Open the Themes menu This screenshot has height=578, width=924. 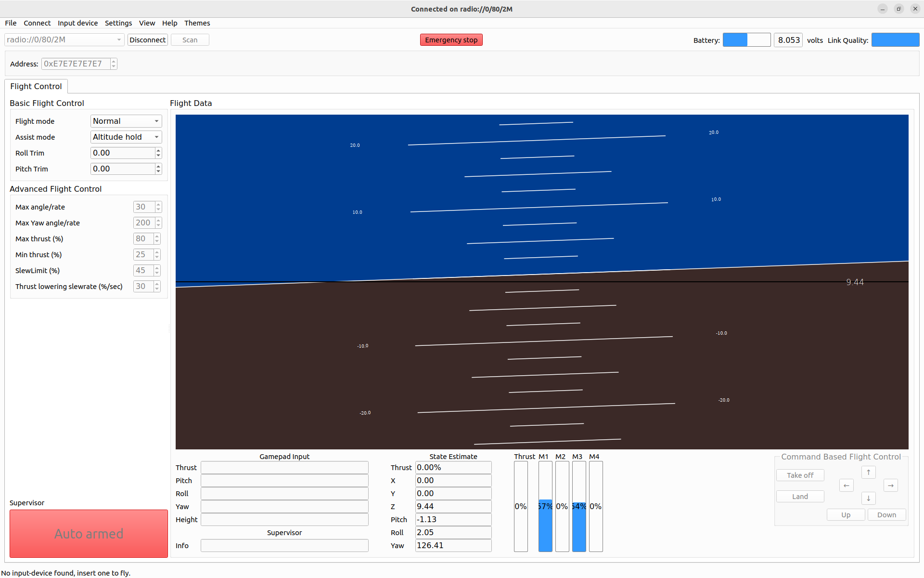197,23
